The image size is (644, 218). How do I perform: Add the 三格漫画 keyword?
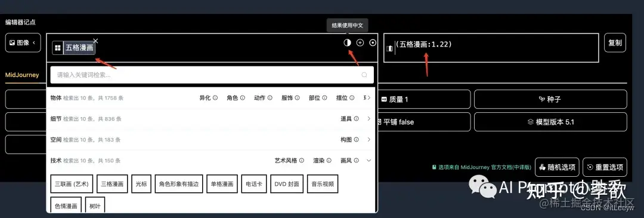pyautogui.click(x=112, y=184)
